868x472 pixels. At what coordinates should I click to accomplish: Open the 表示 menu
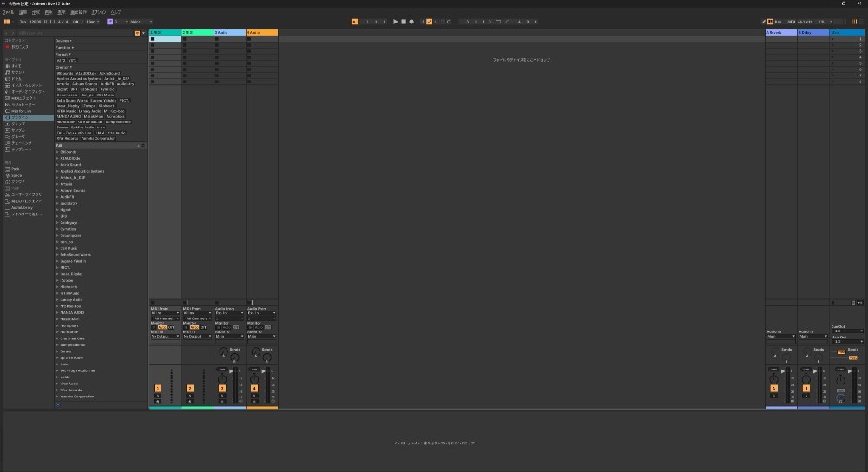tap(62, 12)
